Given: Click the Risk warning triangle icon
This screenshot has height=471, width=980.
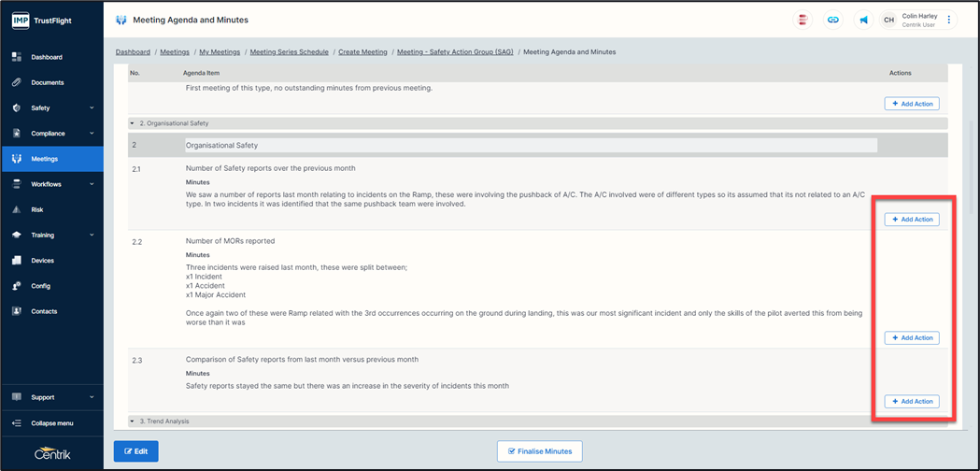Looking at the screenshot, I should coord(17,210).
